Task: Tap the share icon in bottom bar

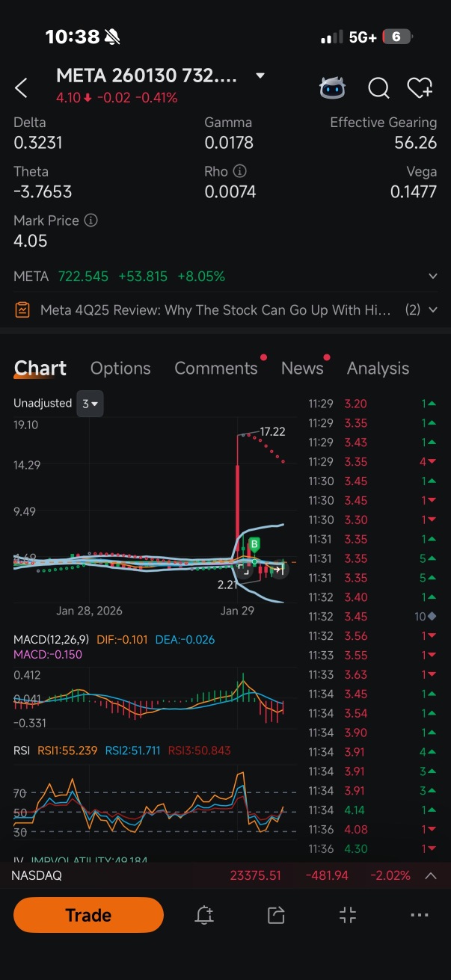Action: click(276, 915)
